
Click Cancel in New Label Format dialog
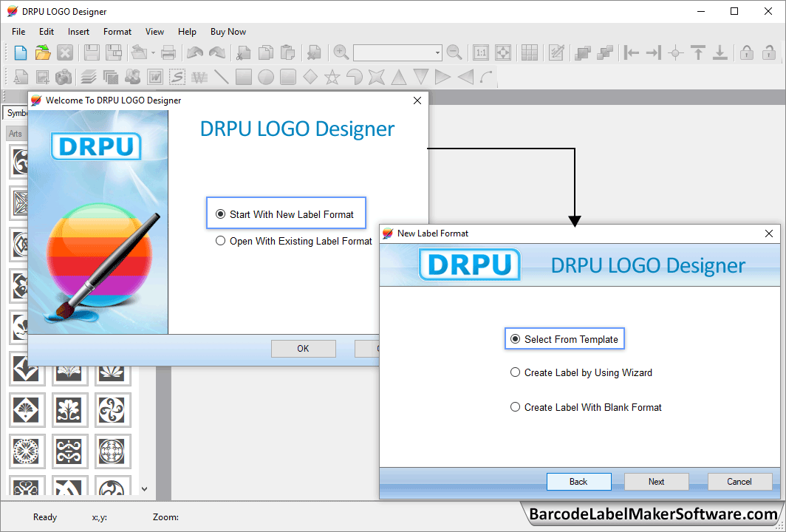point(739,482)
